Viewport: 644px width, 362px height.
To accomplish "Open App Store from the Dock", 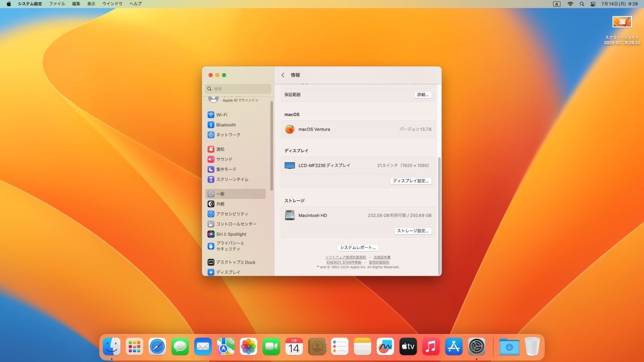I will [x=454, y=346].
